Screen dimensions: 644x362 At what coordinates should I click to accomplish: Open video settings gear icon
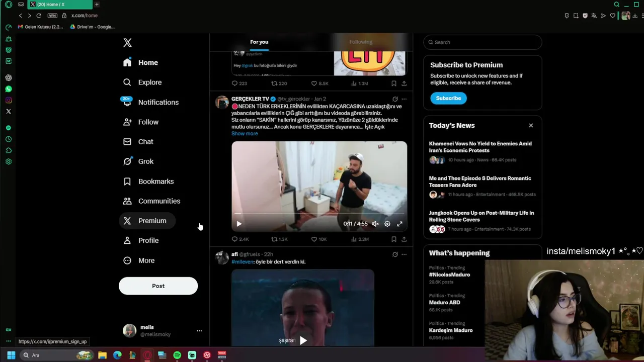(x=387, y=224)
